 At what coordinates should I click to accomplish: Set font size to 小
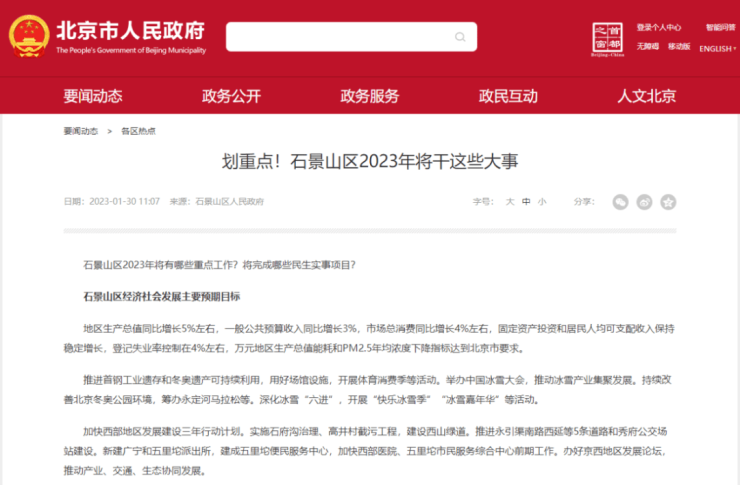click(x=542, y=202)
